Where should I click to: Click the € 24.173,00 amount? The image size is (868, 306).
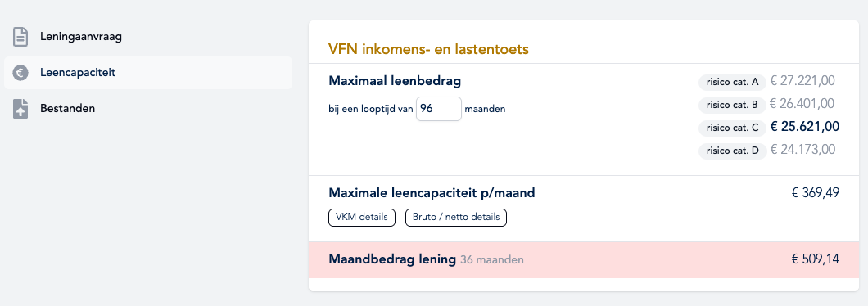pos(802,150)
